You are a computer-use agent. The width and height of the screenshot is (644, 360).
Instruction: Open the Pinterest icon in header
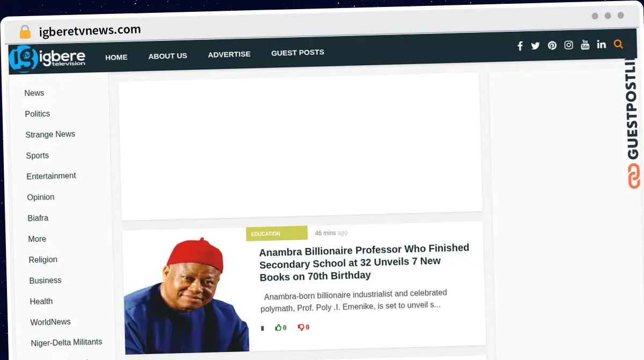(x=552, y=46)
